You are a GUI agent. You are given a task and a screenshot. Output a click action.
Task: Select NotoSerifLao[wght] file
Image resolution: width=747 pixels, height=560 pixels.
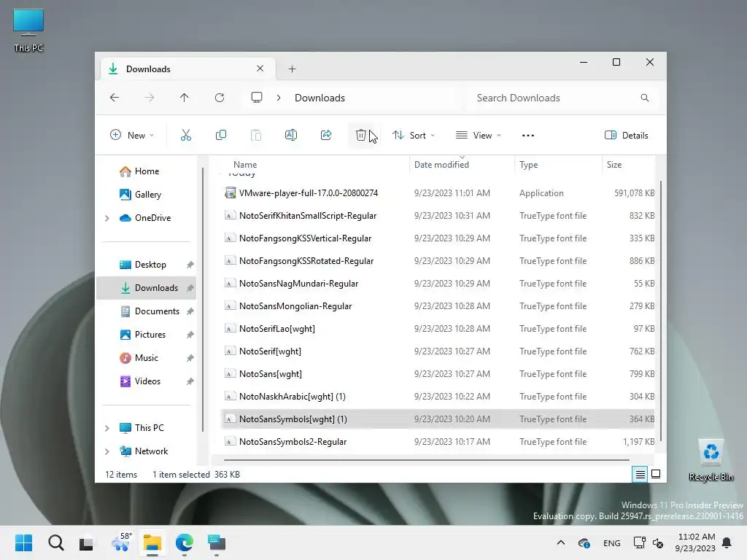tap(438, 329)
